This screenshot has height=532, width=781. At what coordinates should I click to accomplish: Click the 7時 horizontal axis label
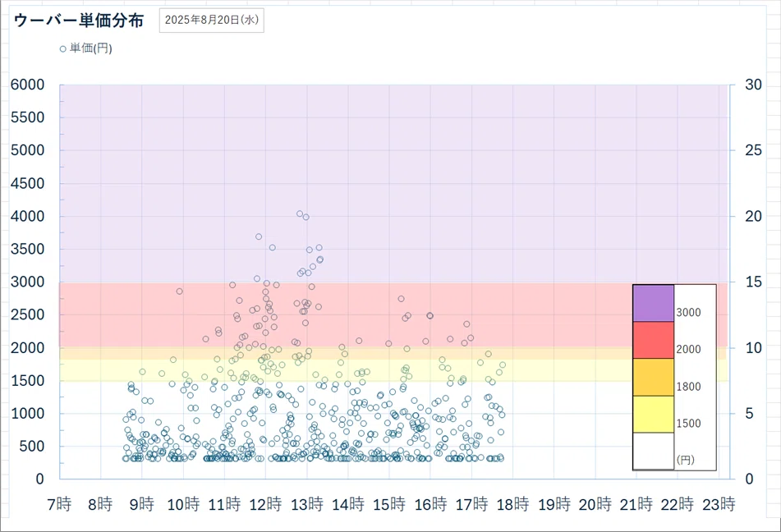pos(59,504)
